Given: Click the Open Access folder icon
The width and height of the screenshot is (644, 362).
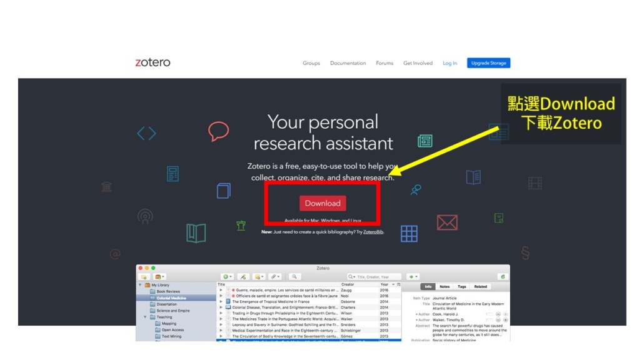Looking at the screenshot, I should (158, 330).
